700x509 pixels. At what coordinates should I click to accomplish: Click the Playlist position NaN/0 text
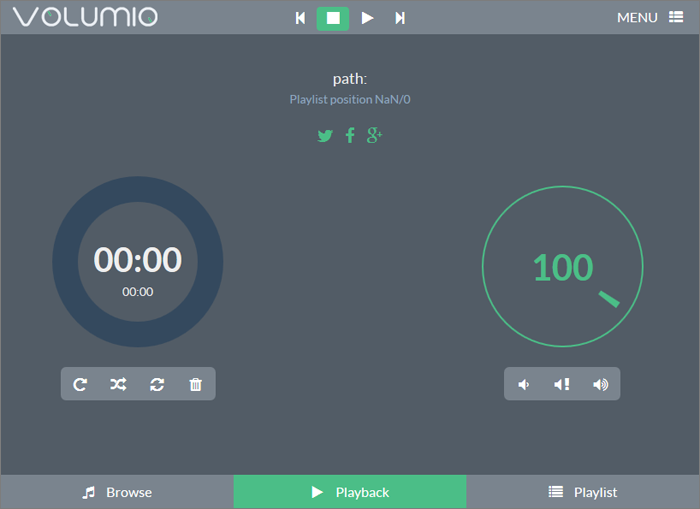(350, 99)
